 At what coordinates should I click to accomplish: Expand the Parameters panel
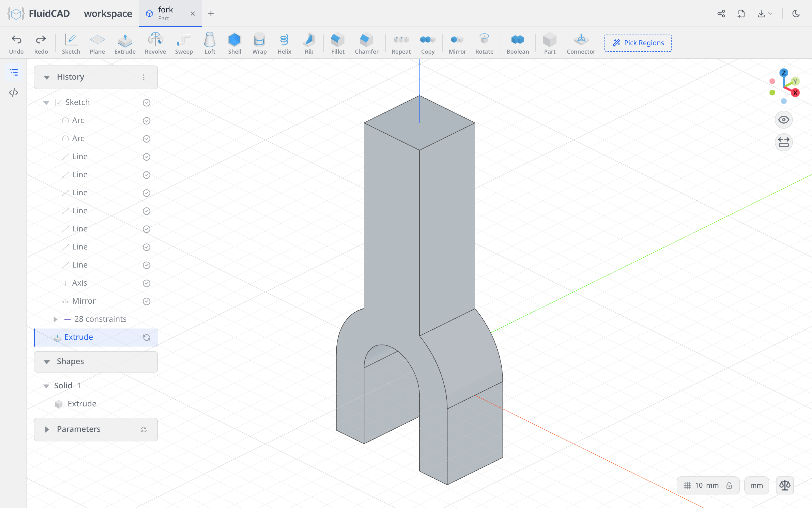pyautogui.click(x=47, y=429)
